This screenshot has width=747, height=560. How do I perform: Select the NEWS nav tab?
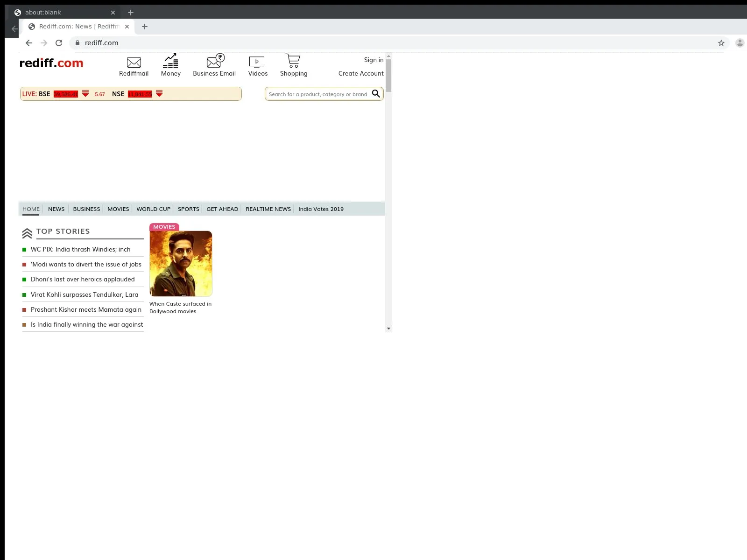[56, 209]
